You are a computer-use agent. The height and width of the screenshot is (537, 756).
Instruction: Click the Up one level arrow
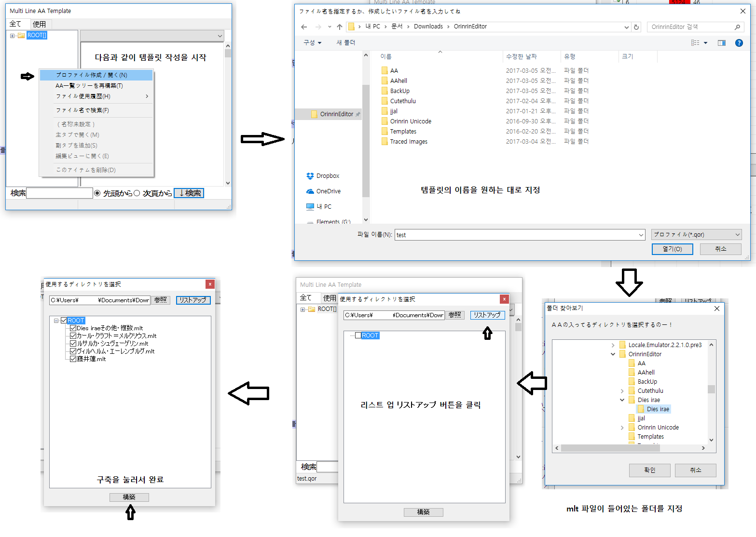click(x=340, y=27)
